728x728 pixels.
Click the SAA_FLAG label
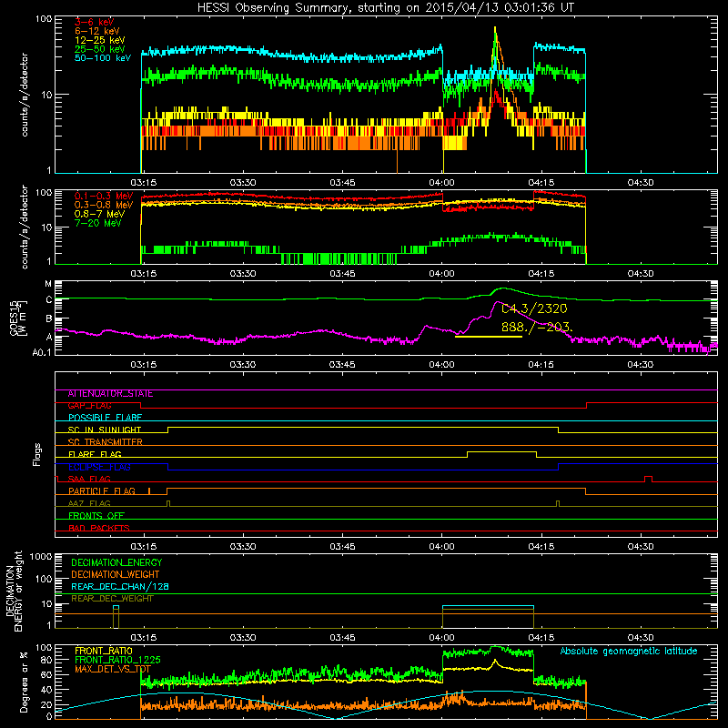[89, 480]
